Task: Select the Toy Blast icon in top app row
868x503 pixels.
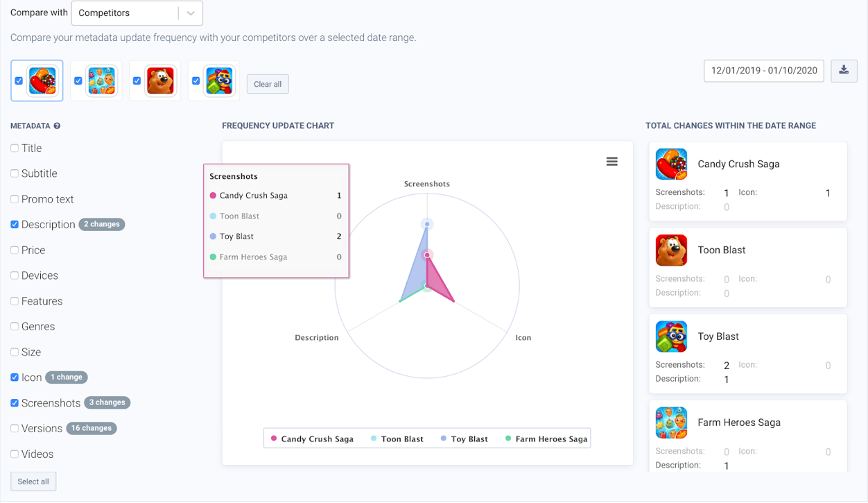Action: [x=220, y=80]
